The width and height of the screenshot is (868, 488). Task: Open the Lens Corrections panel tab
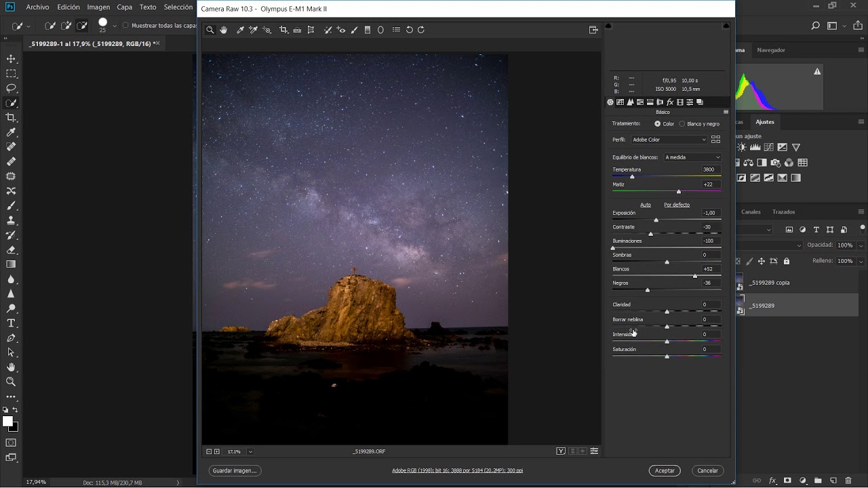point(660,102)
